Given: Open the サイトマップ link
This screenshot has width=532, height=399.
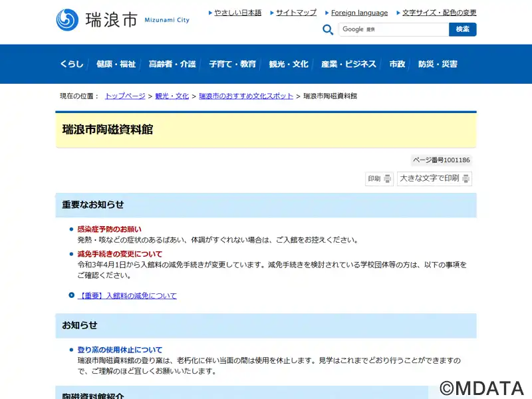Looking at the screenshot, I should tap(296, 13).
